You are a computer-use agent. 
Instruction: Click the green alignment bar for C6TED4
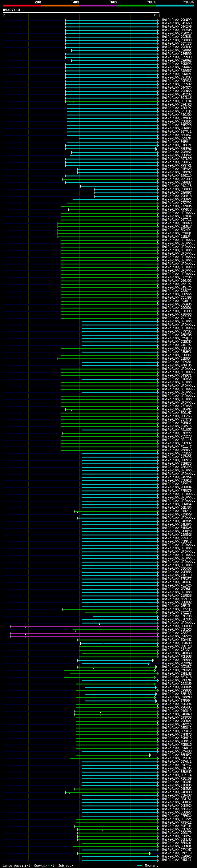pos(111,101)
